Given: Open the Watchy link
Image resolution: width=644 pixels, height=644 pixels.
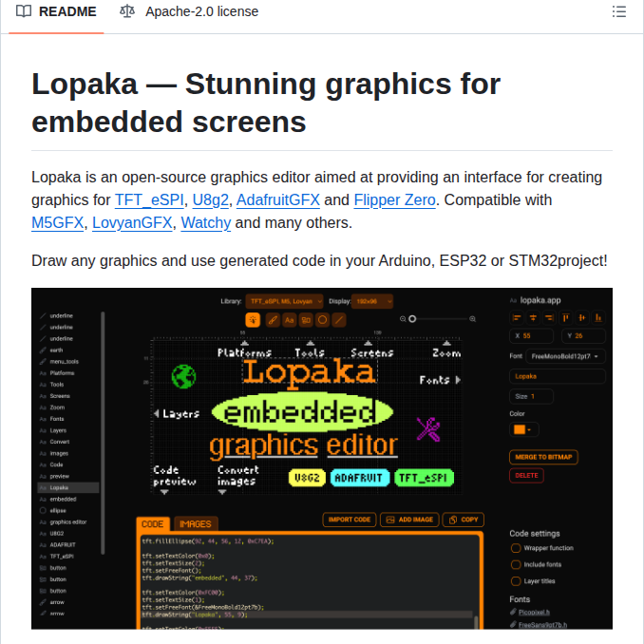Looking at the screenshot, I should [x=206, y=223].
